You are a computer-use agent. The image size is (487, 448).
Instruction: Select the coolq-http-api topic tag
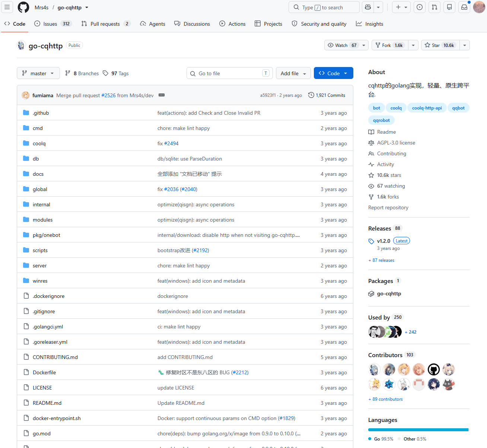(427, 108)
